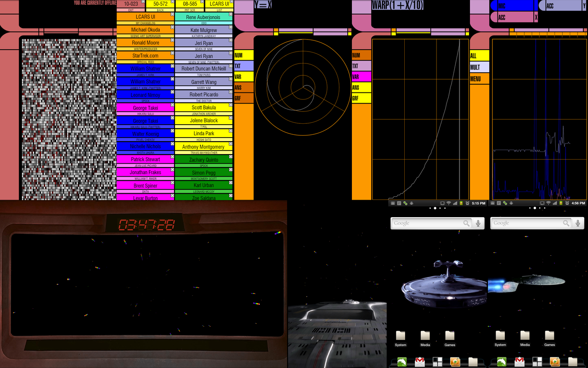Screen dimensions: 588x368
Task: Toggle the checkbox on the Michael Okuda entry
Action: 172,27
